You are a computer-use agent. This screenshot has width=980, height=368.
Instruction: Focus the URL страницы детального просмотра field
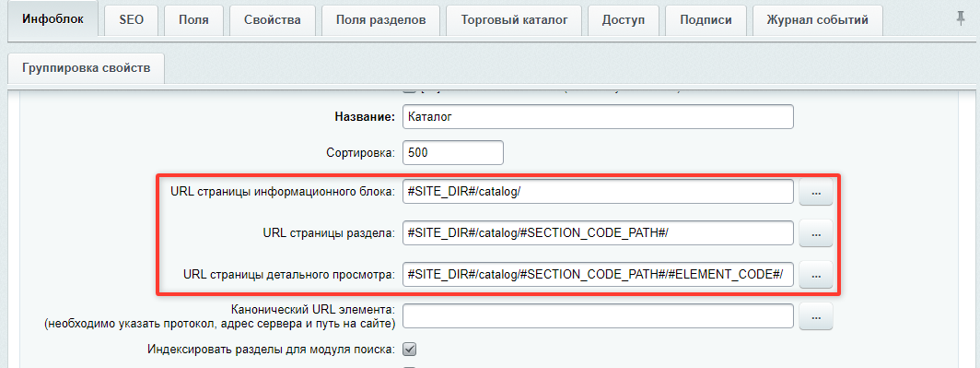click(598, 274)
